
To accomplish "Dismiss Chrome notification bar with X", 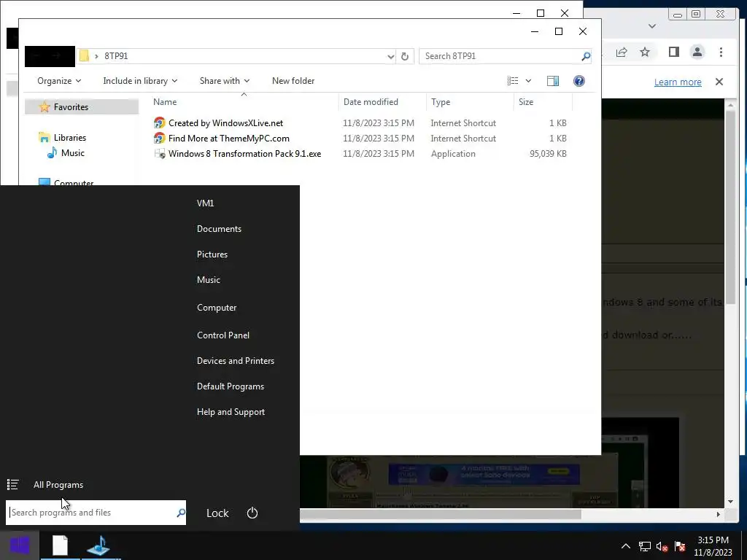I will pos(719,82).
